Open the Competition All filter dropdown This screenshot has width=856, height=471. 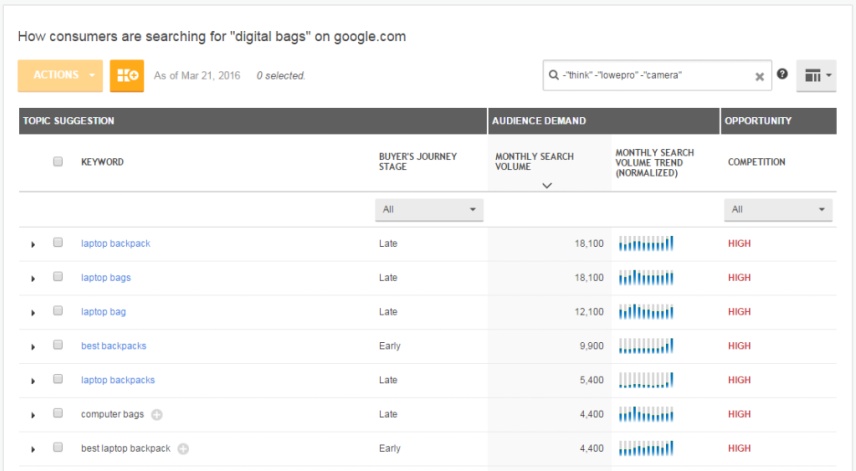tap(778, 210)
